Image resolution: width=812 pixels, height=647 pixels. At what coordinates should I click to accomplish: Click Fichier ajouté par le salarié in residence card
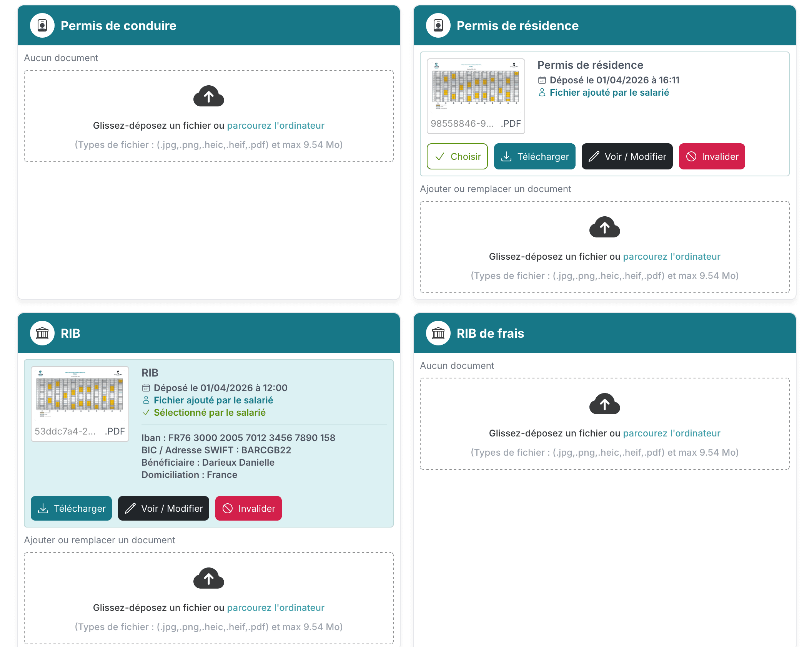[609, 93]
